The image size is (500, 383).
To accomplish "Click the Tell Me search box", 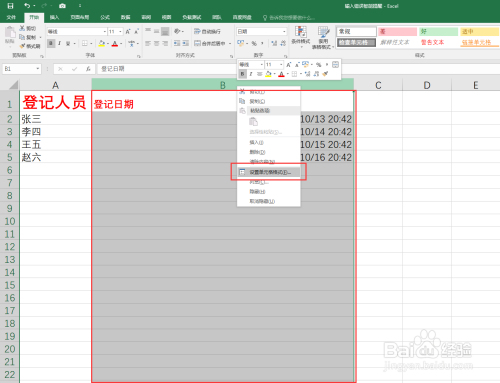I will 289,18.
